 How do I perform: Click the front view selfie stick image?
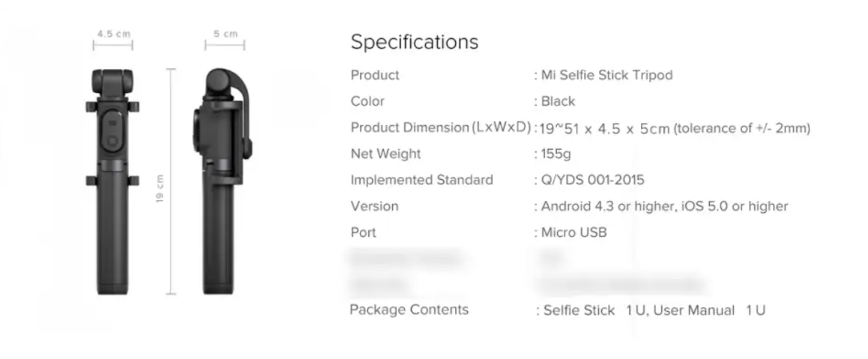coord(112,181)
